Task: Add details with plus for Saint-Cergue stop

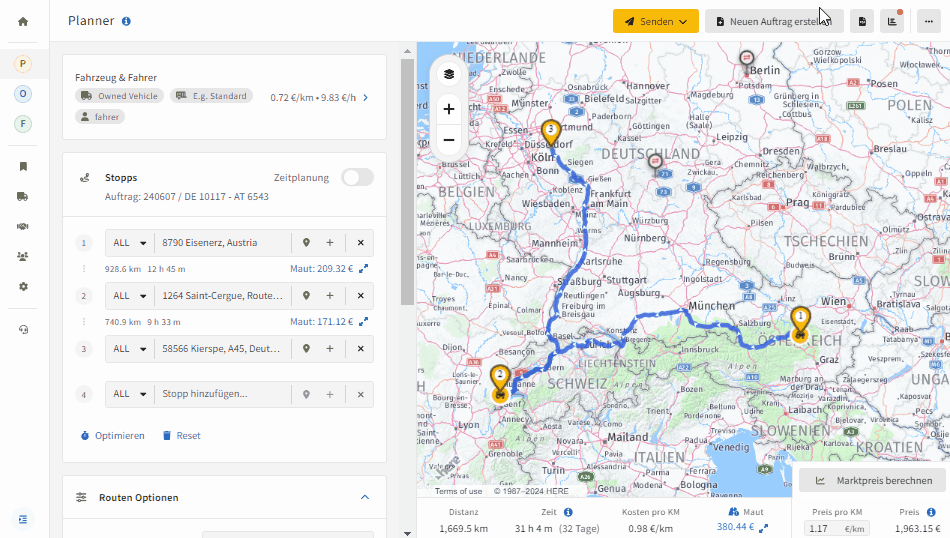Action: (x=330, y=296)
